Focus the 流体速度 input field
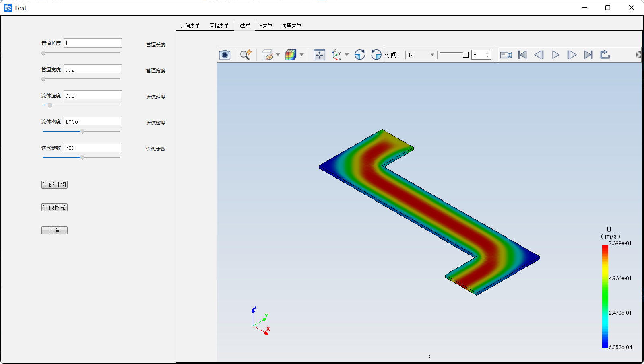Viewport: 644px width, 364px height. click(93, 95)
